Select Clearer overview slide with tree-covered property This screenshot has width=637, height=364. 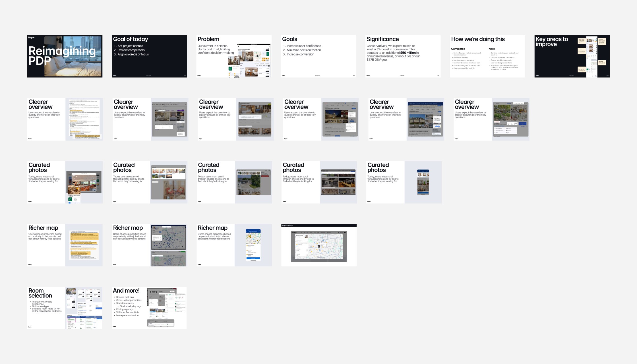point(491,119)
